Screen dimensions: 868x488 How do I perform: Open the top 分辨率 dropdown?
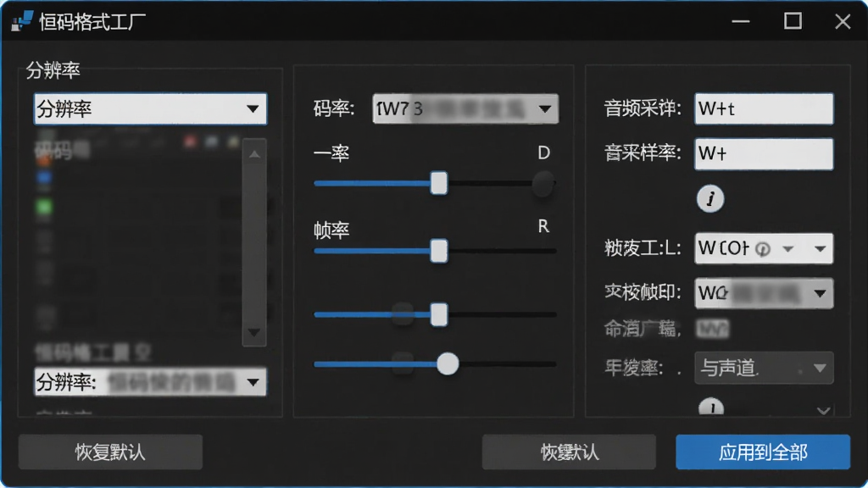tap(150, 108)
